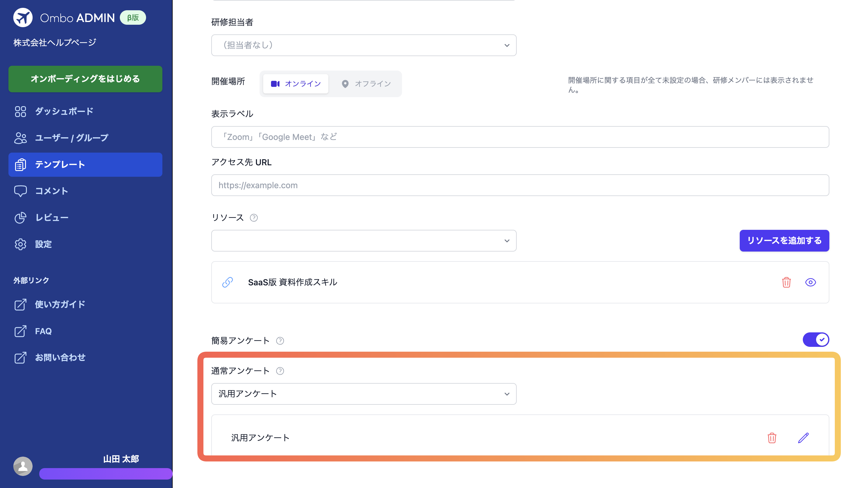Viewport: 868px width, 488px height.
Task: Toggle the 簡易アンケート switch off
Action: point(815,340)
